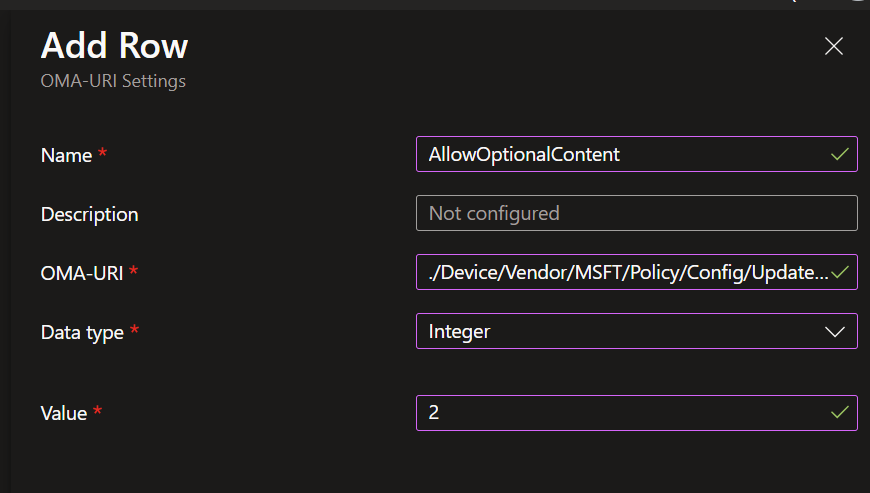Viewport: 870px width, 493px height.
Task: Click the Value label
Action: pos(63,413)
